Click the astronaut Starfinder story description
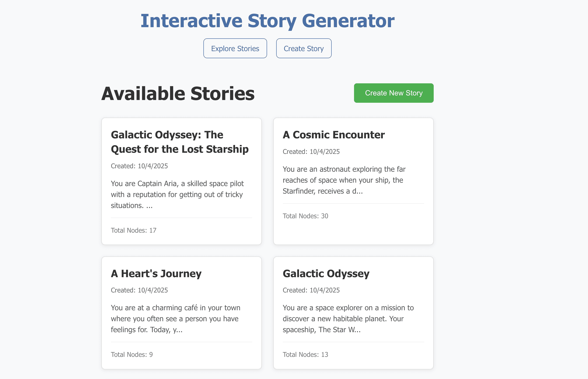 click(x=344, y=180)
